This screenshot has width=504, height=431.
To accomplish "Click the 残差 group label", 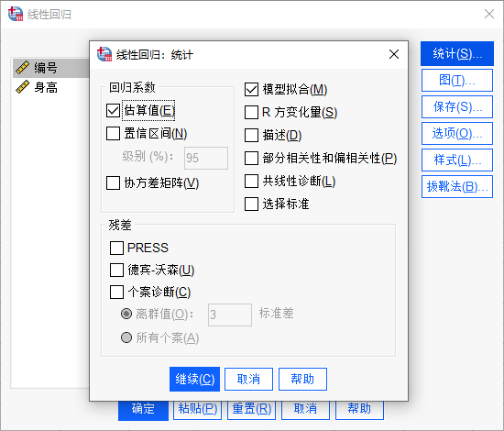I will pos(120,225).
